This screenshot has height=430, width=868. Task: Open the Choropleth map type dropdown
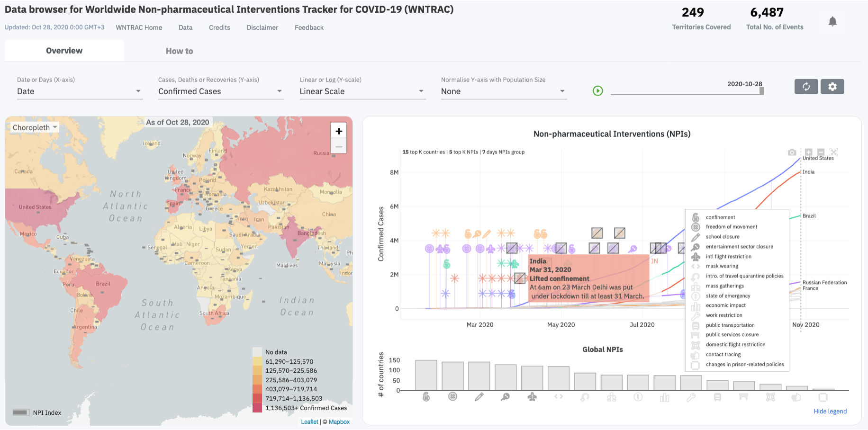35,127
